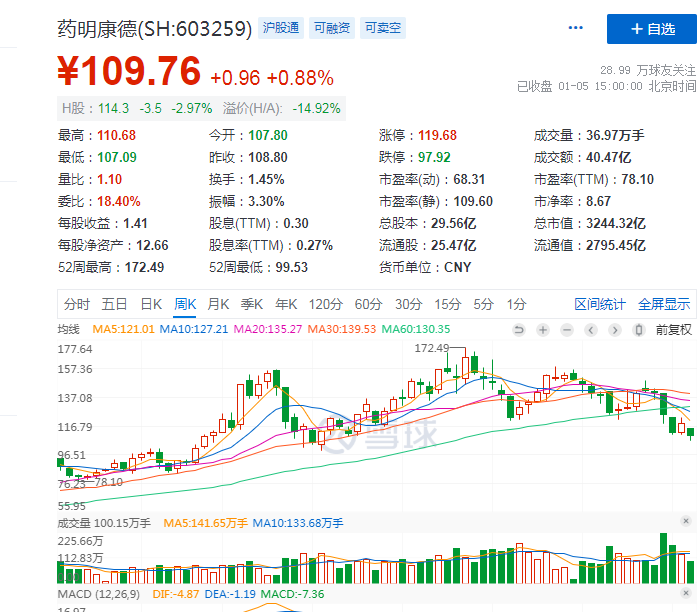Click the current price ¥109.76
699x612 pixels.
point(129,70)
